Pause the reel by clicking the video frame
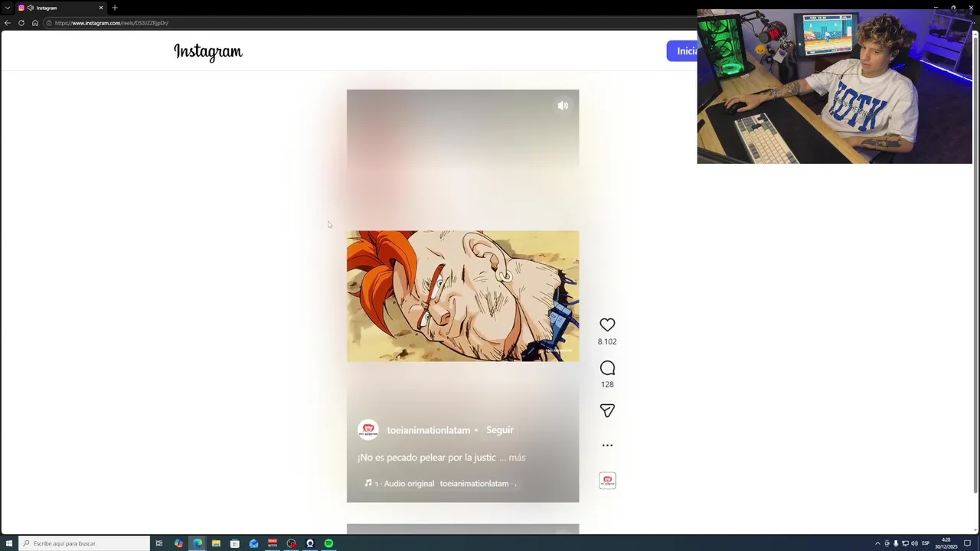Viewport: 980px width, 551px height. click(462, 296)
